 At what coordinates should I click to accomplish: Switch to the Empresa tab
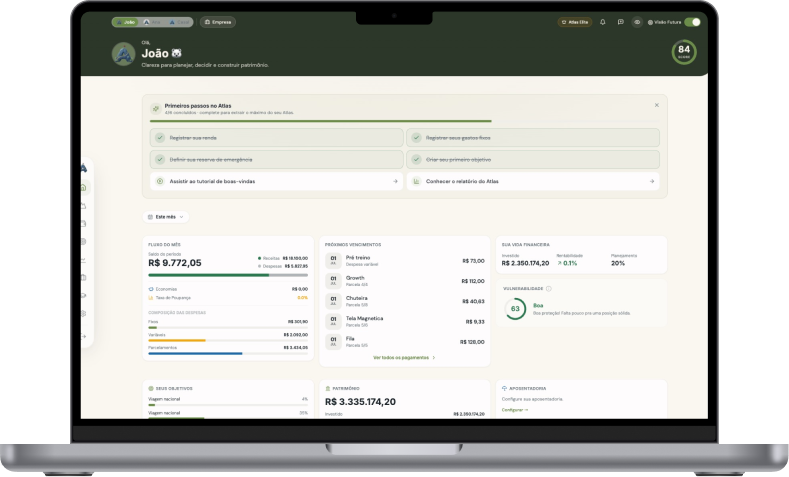coord(218,22)
